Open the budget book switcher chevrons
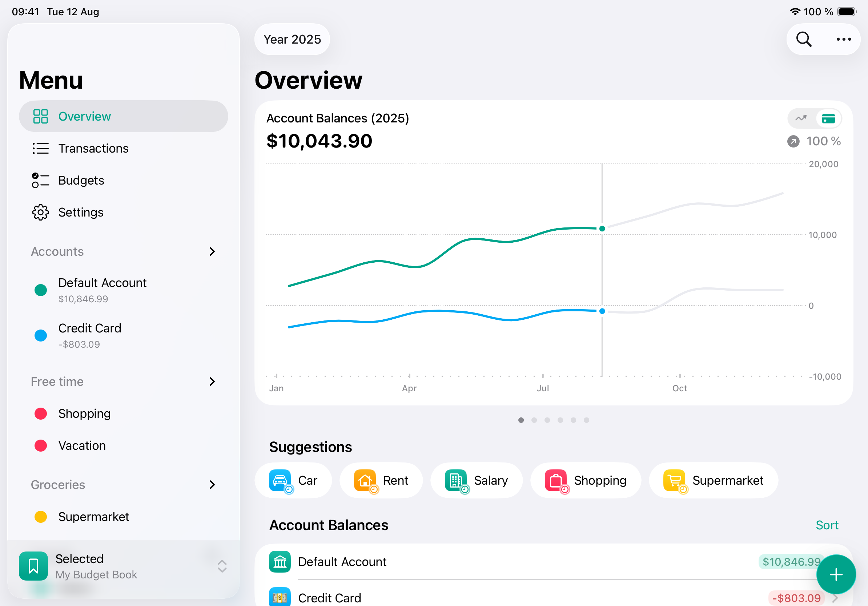This screenshot has height=606, width=868. pyautogui.click(x=222, y=566)
